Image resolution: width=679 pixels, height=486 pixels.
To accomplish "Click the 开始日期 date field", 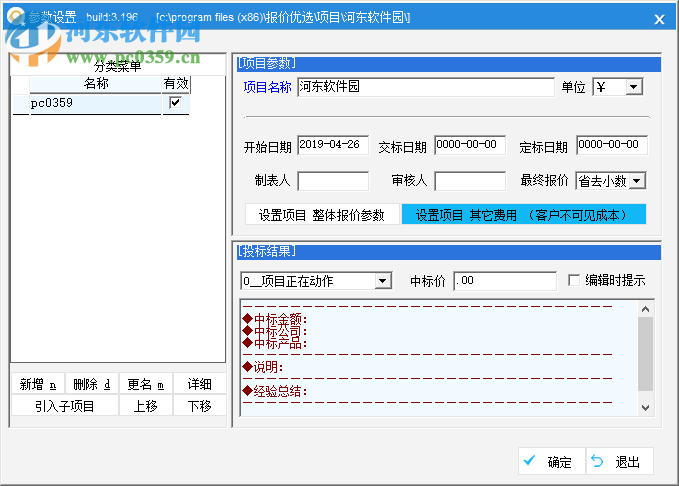I will pos(333,145).
